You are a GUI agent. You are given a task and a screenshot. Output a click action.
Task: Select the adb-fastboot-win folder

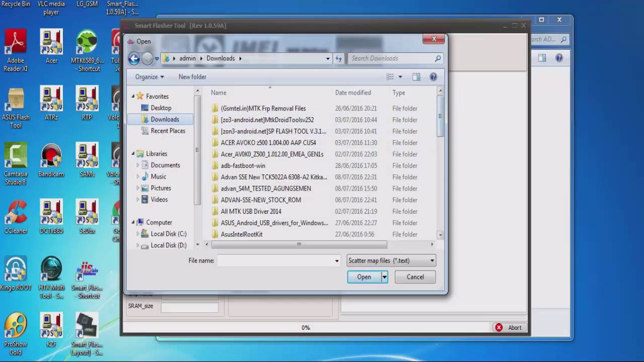243,165
